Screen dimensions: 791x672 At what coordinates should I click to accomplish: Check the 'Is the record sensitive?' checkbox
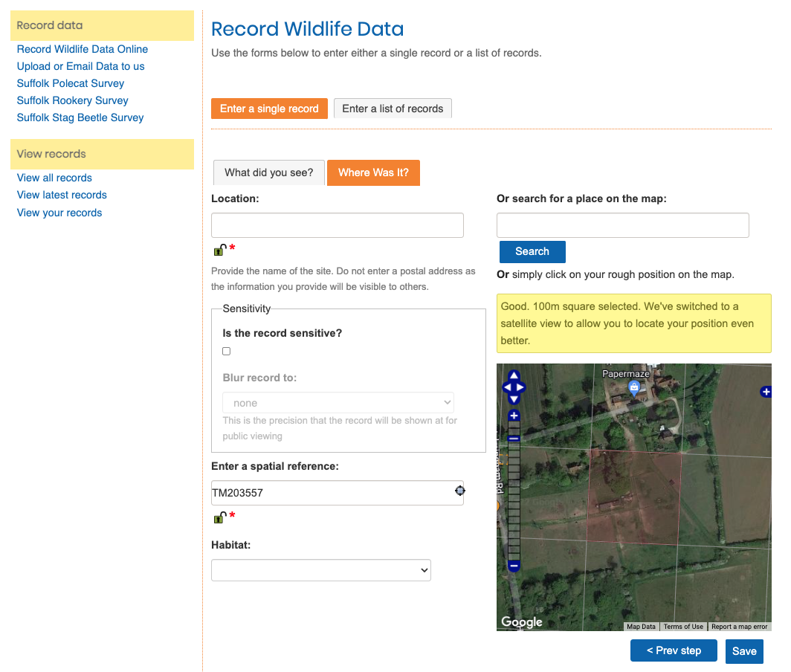[226, 351]
